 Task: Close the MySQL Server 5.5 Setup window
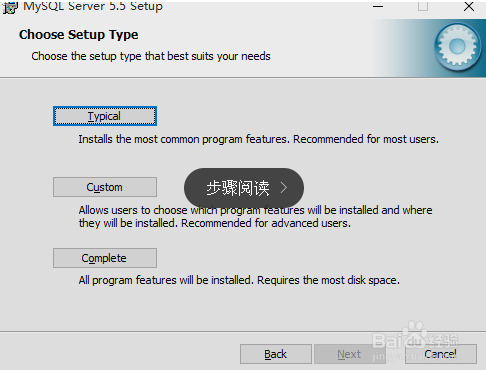469,6
